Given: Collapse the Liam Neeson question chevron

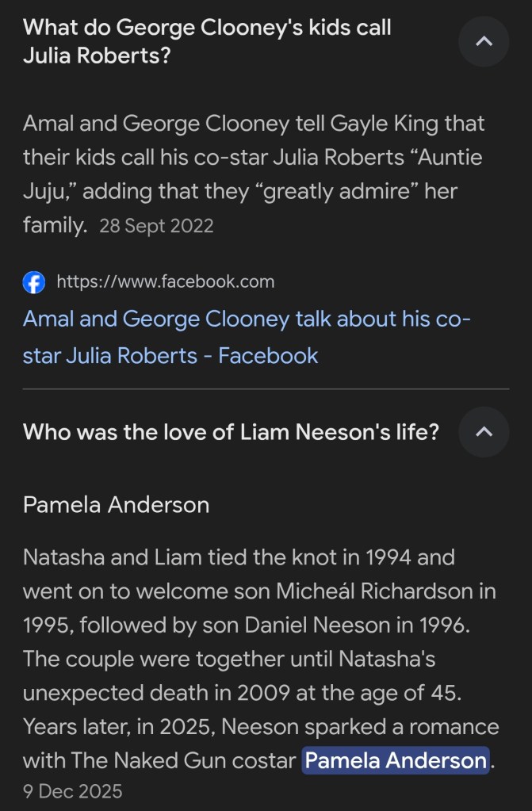Looking at the screenshot, I should click(484, 432).
